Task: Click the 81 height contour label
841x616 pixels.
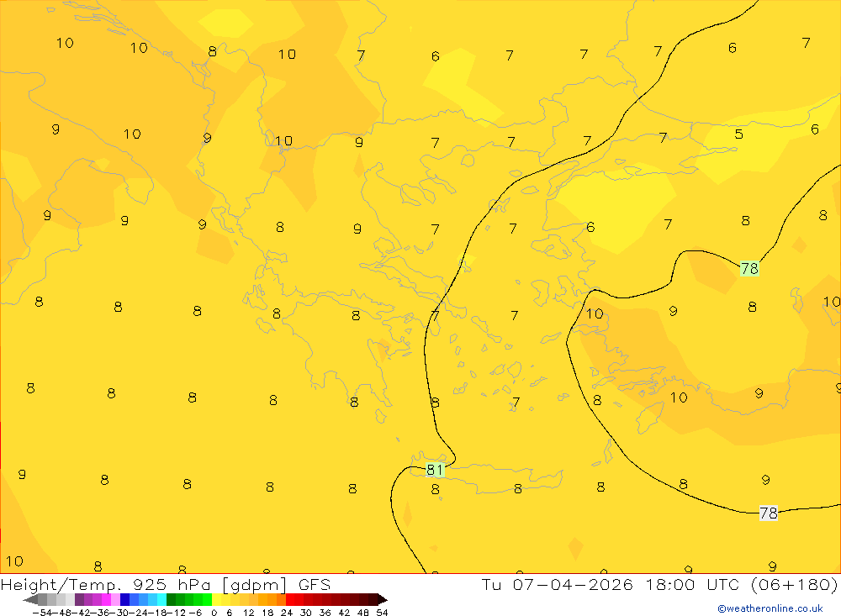Action: (435, 470)
